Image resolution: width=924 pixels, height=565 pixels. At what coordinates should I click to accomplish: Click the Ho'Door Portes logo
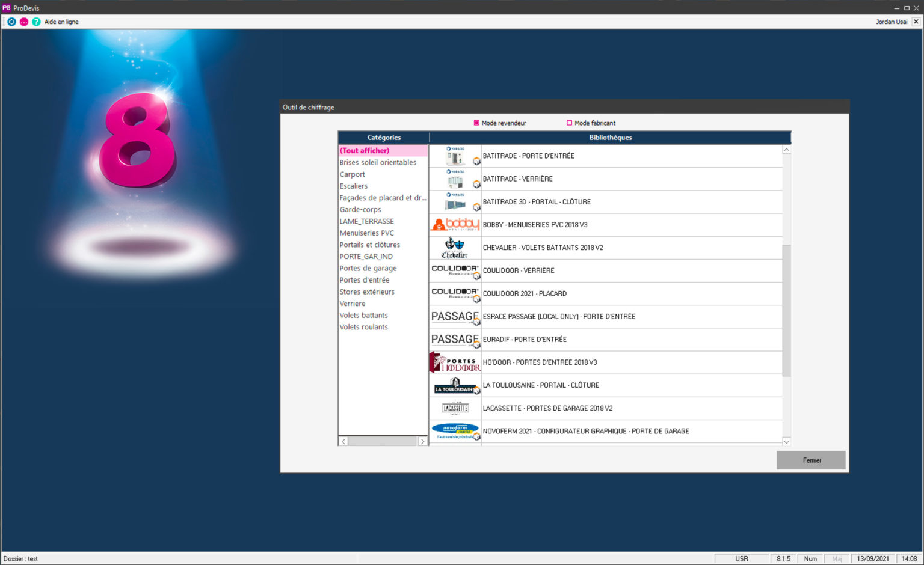(455, 362)
